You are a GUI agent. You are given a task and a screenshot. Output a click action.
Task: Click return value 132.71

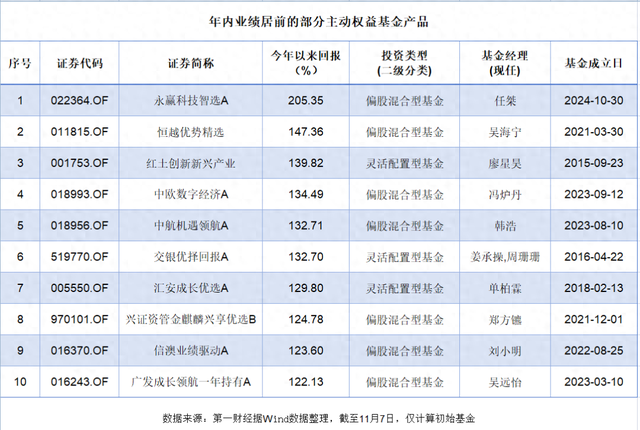(x=306, y=226)
